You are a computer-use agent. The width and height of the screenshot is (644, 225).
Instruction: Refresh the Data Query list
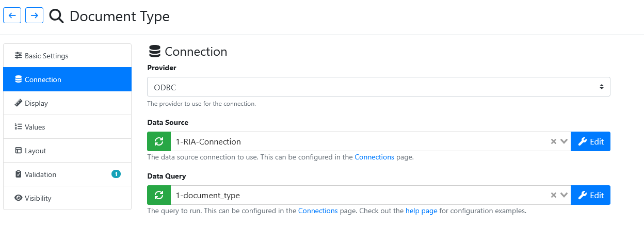(x=159, y=195)
